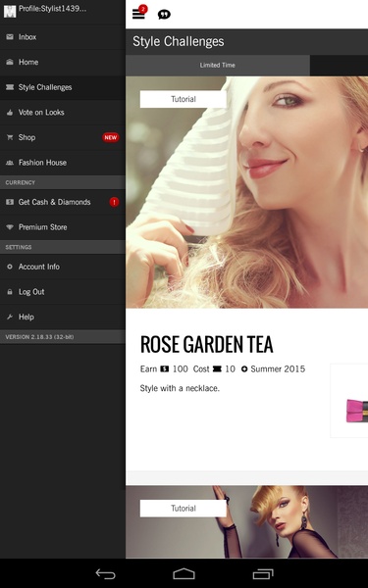Select Style Challenges menu entry
This screenshot has width=368, height=588.
(63, 87)
